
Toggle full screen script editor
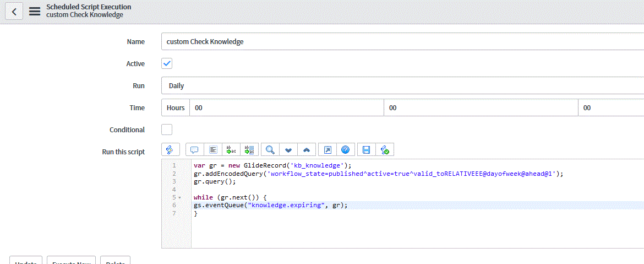click(327, 150)
